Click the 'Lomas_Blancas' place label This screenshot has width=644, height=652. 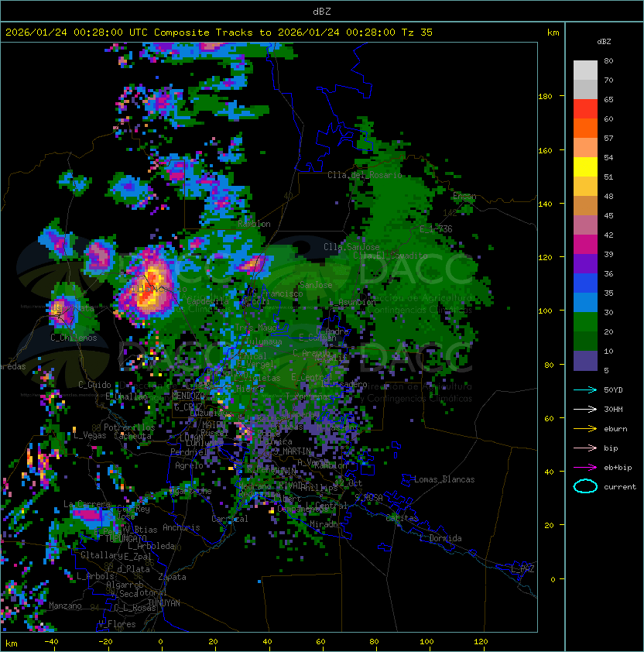point(444,479)
